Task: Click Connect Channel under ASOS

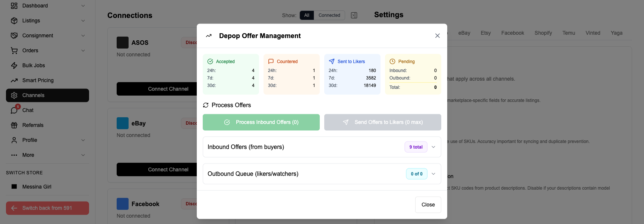Action: pyautogui.click(x=168, y=89)
